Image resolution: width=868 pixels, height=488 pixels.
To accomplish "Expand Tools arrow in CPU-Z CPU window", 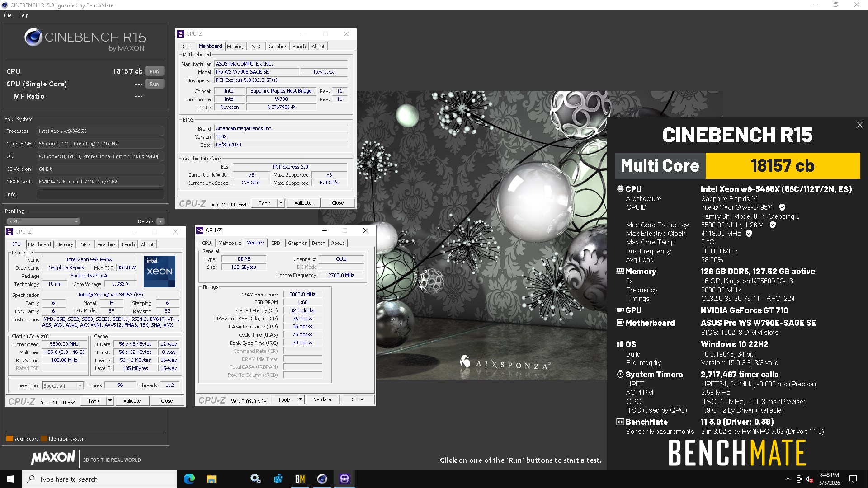I will coord(110,401).
